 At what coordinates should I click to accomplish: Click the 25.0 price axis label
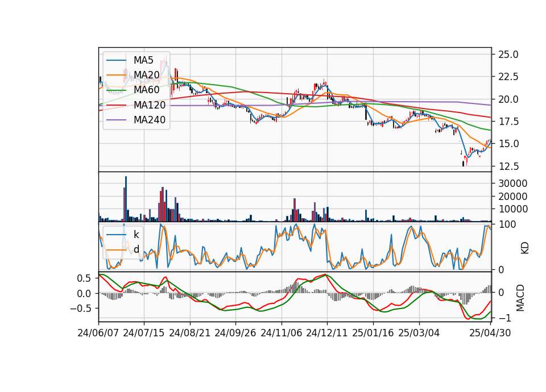pos(508,55)
